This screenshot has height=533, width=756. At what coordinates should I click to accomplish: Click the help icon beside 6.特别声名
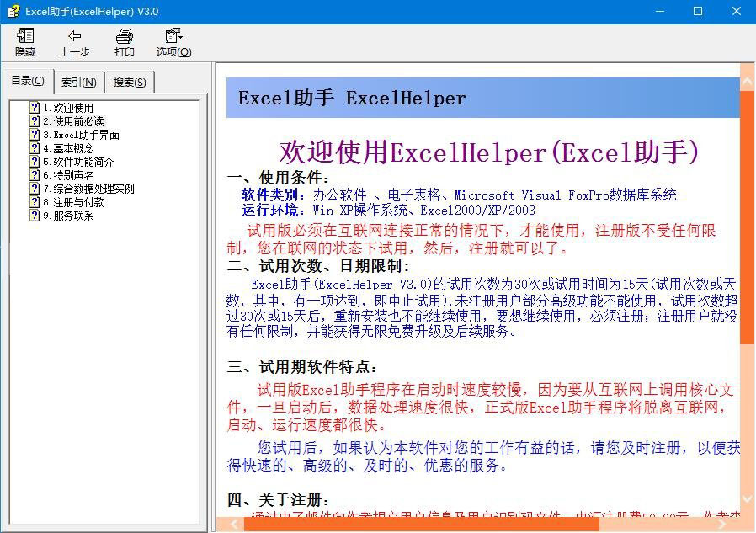tap(35, 174)
